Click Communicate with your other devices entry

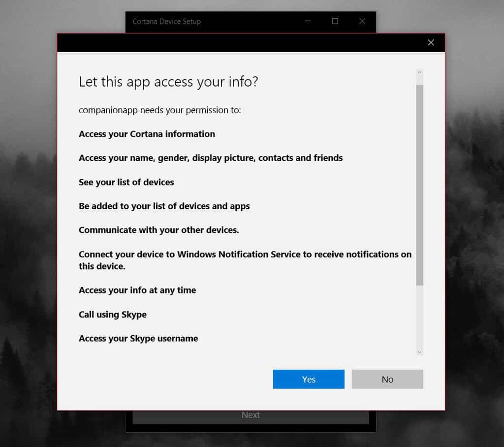(x=163, y=230)
